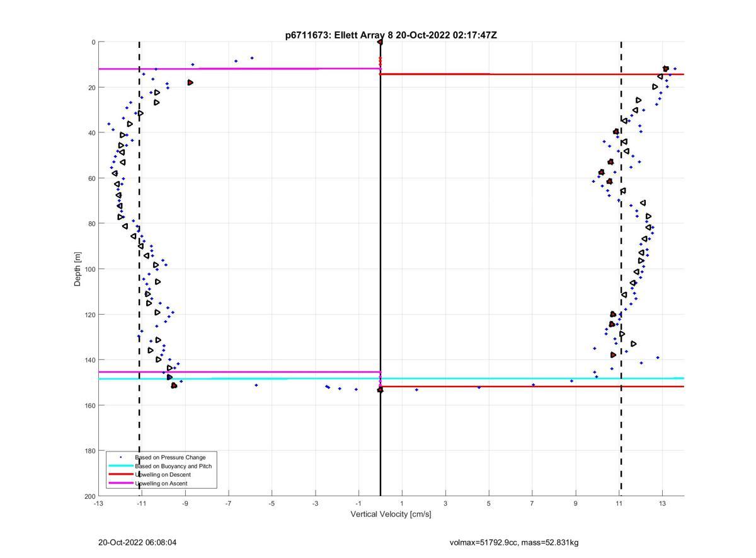The width and height of the screenshot is (756, 558).
Task: Click legend entry 'Based on Pressure Change'
Action: click(x=170, y=457)
